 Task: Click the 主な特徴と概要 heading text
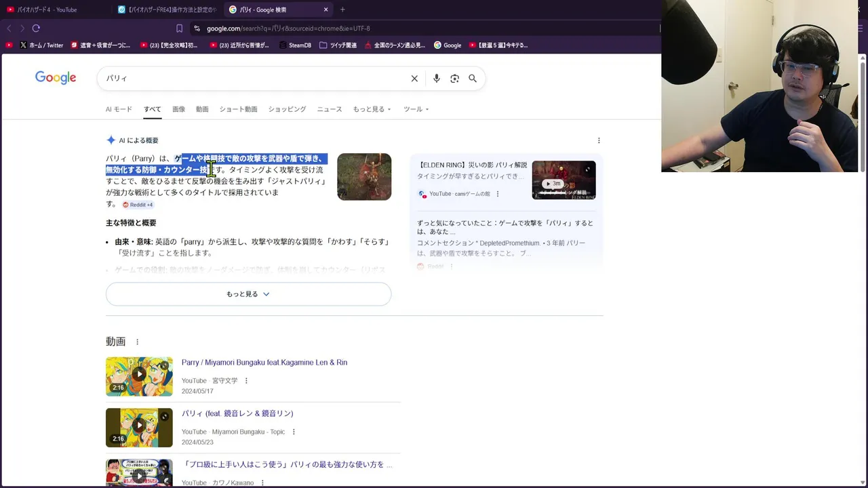pyautogui.click(x=131, y=223)
